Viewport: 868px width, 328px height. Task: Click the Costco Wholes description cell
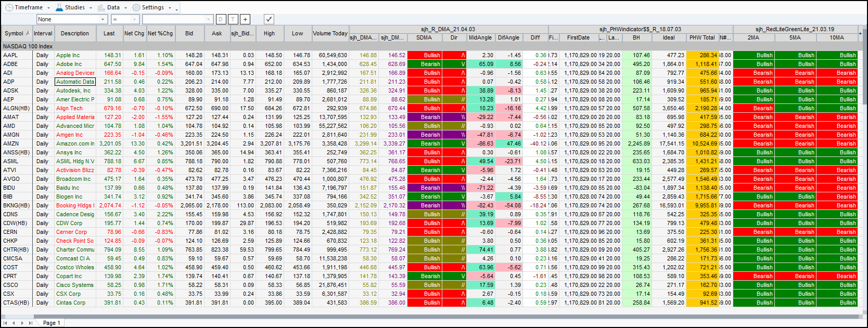pyautogui.click(x=75, y=267)
